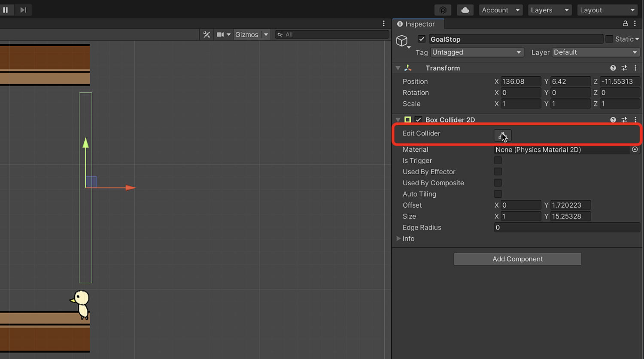Open the Gizmos dropdown arrow
Screen dimensions: 644x359
click(x=266, y=34)
